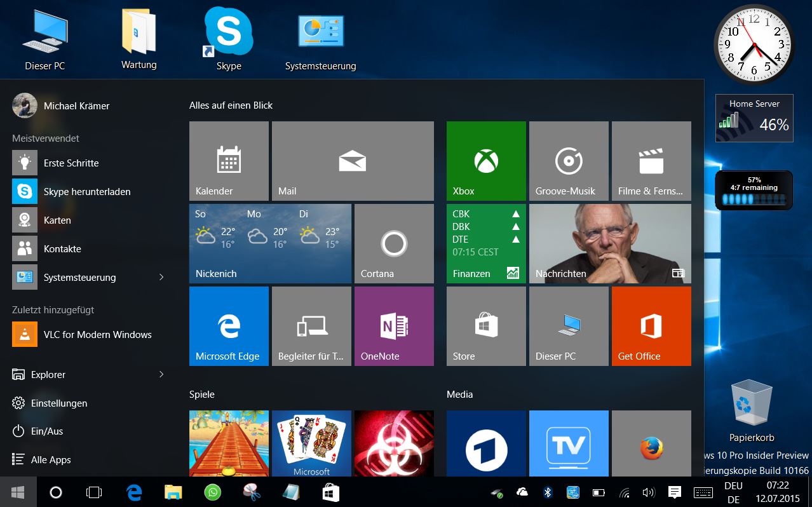Select the Papierkorb desktop icon
The width and height of the screenshot is (812, 507).
pos(752,411)
